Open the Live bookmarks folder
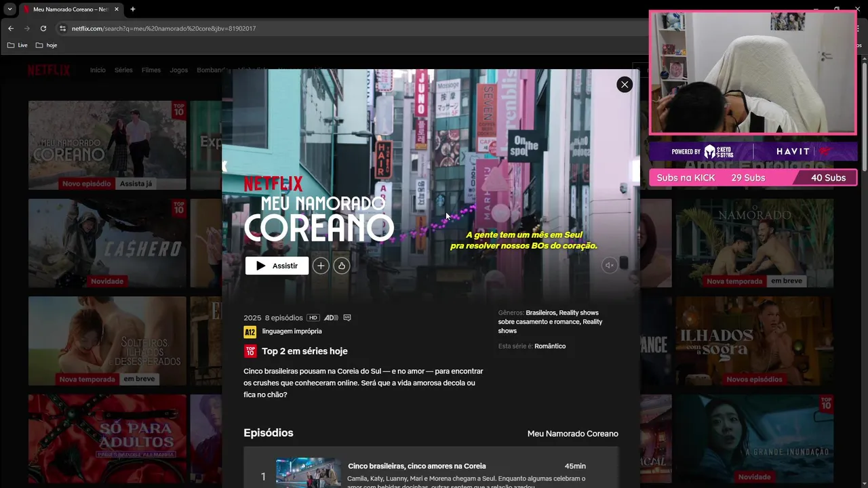This screenshot has height=488, width=868. click(x=18, y=45)
